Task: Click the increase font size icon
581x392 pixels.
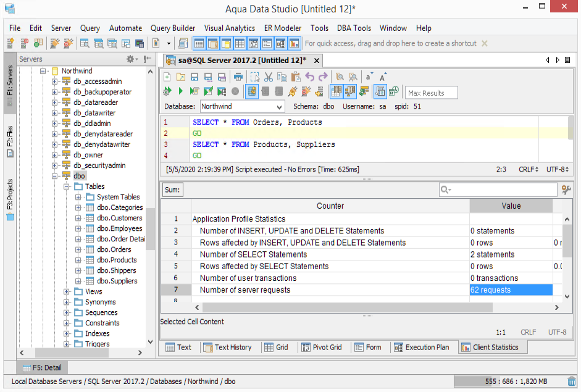Action: [383, 77]
